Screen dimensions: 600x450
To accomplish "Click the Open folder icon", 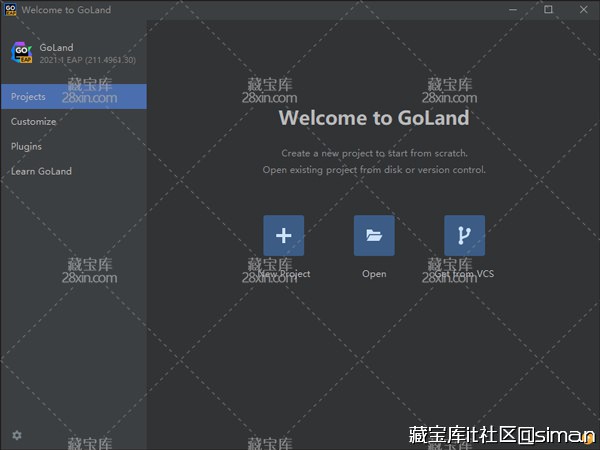I will [374, 236].
